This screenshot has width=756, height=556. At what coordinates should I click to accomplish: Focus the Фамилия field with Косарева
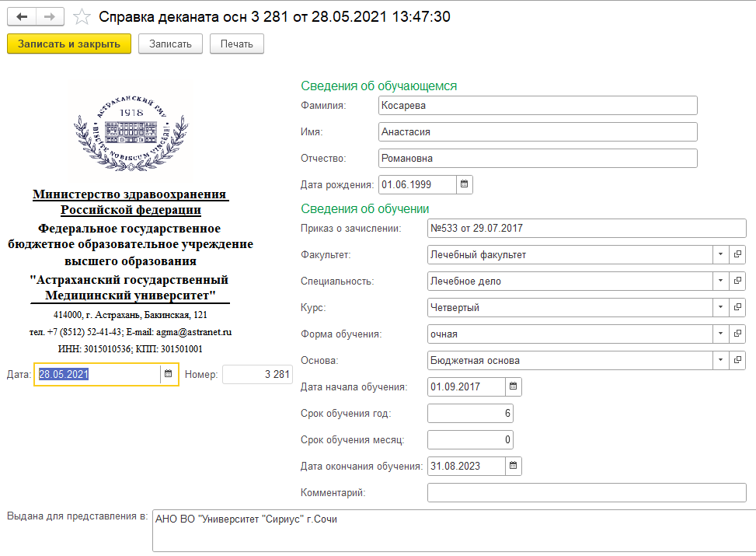coord(538,105)
